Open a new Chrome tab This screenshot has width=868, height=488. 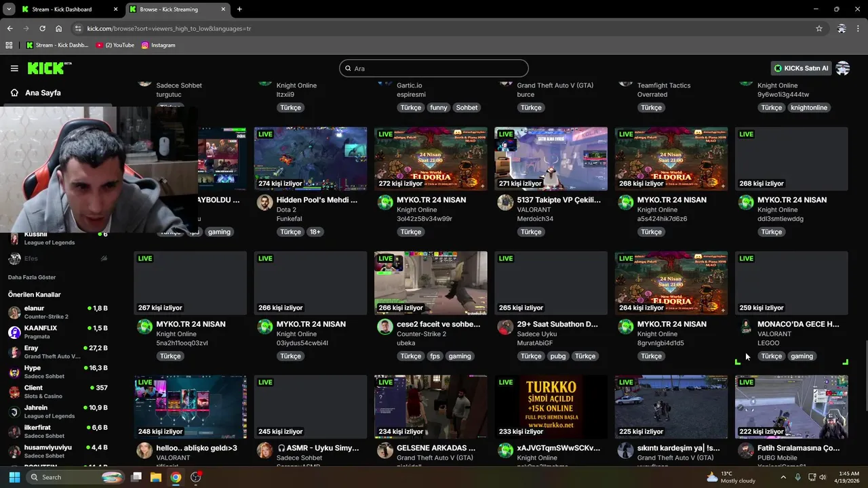[239, 9]
